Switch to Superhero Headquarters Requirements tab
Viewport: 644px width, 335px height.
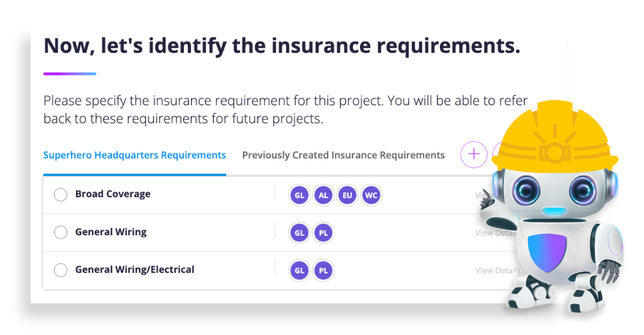click(134, 155)
